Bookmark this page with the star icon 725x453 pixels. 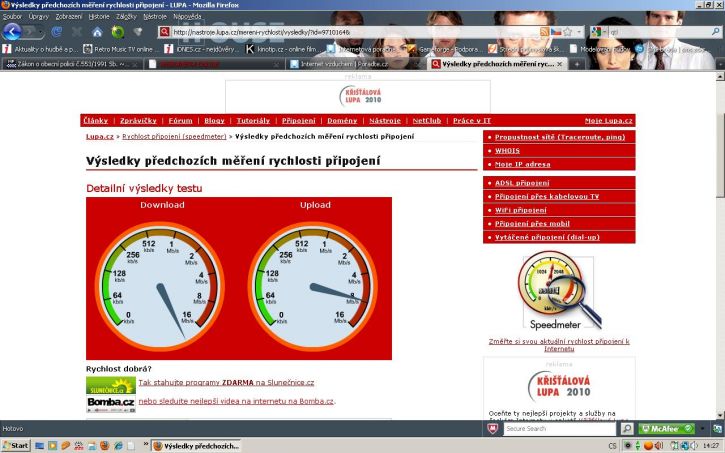[x=567, y=31]
